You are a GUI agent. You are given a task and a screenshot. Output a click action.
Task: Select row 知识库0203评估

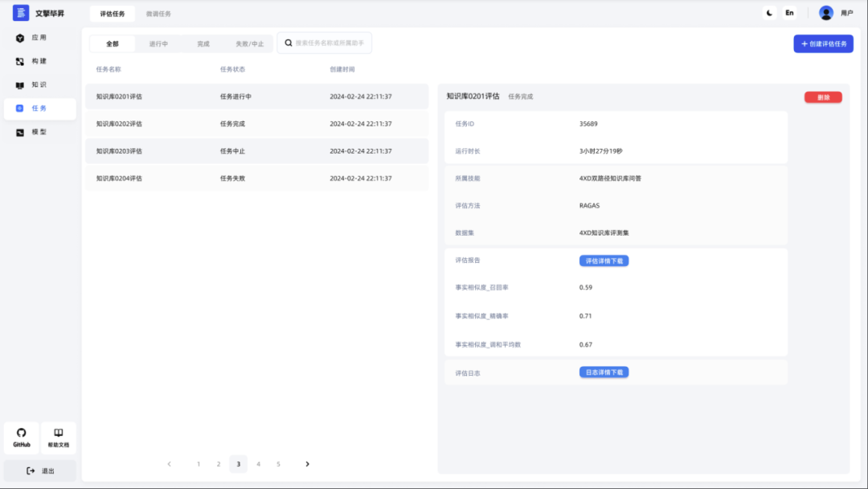point(257,150)
